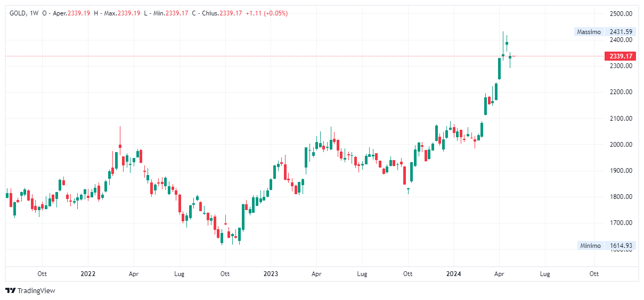Click the red 2339.17 current price tag
Viewport: 644px width, 300px height.
(x=621, y=56)
